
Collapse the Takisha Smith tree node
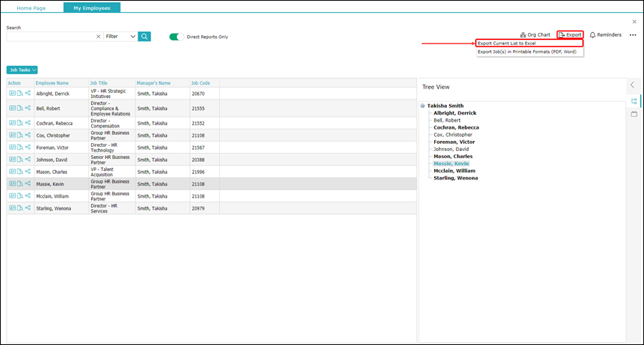(423, 106)
